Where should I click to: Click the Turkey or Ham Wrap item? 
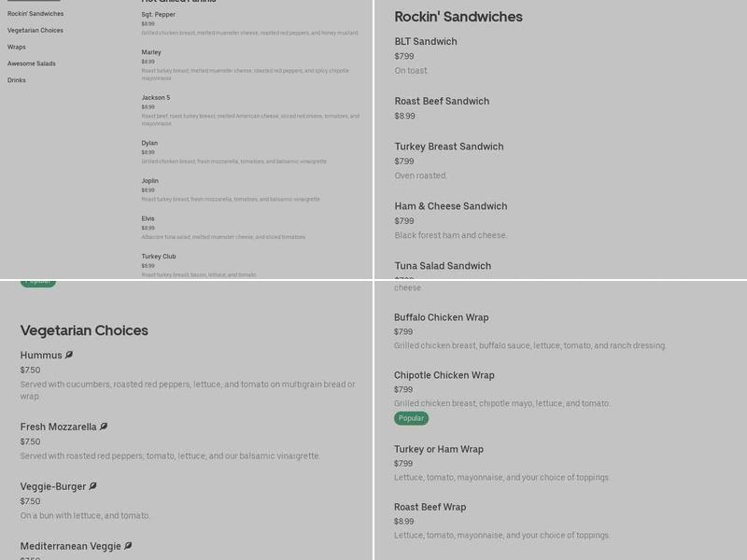coord(439,449)
